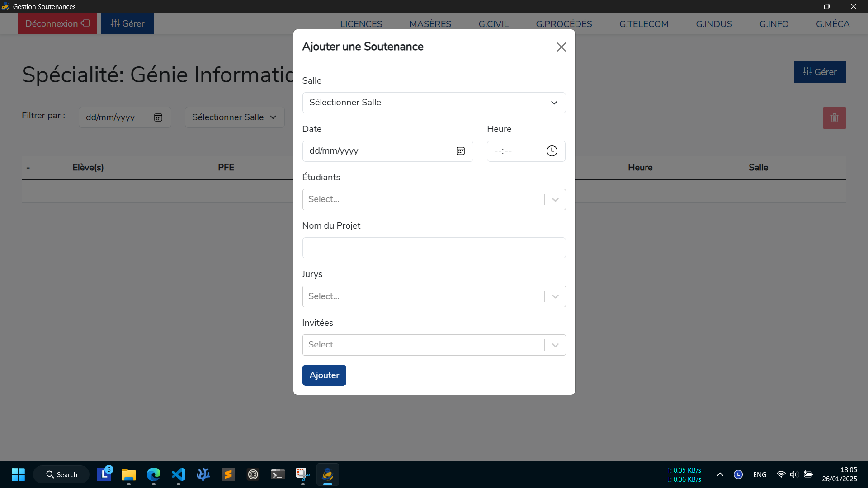This screenshot has width=868, height=488.
Task: Click the filter date input field
Action: [x=125, y=117]
